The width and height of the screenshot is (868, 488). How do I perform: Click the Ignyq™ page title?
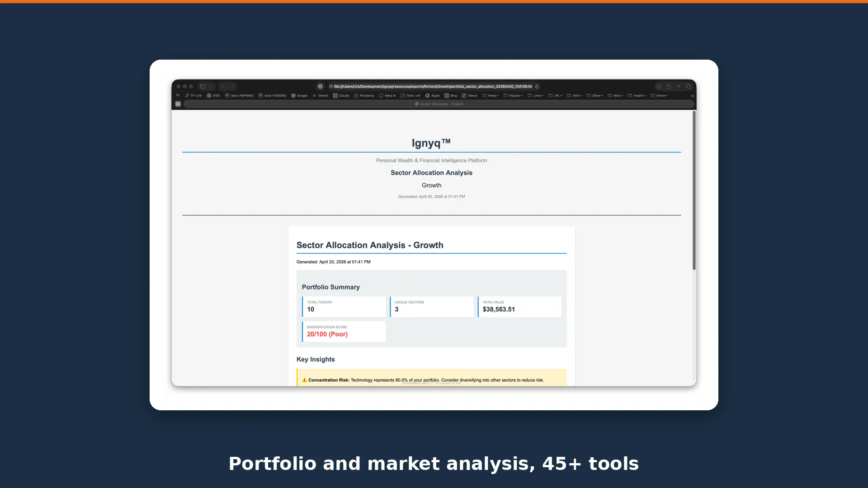click(431, 143)
